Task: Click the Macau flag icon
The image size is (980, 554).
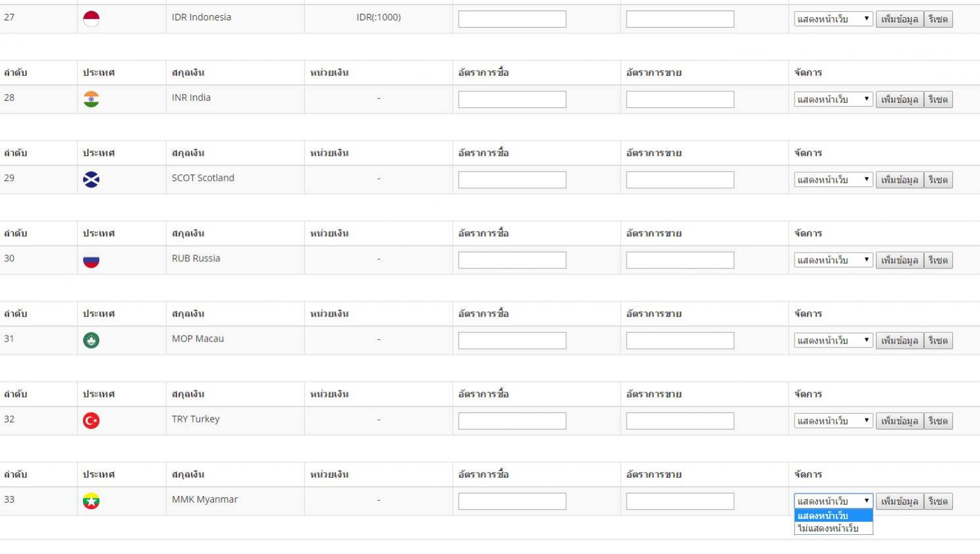Action: coord(91,340)
